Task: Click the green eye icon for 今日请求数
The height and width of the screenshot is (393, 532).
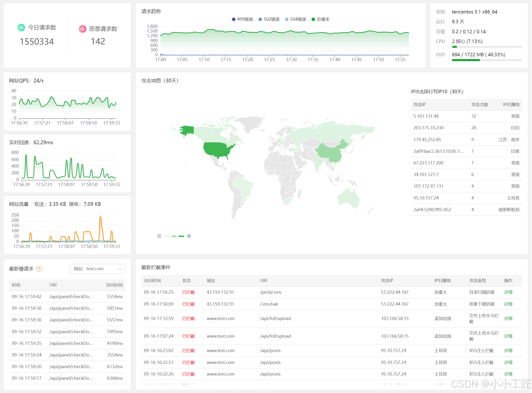Action: tap(21, 28)
